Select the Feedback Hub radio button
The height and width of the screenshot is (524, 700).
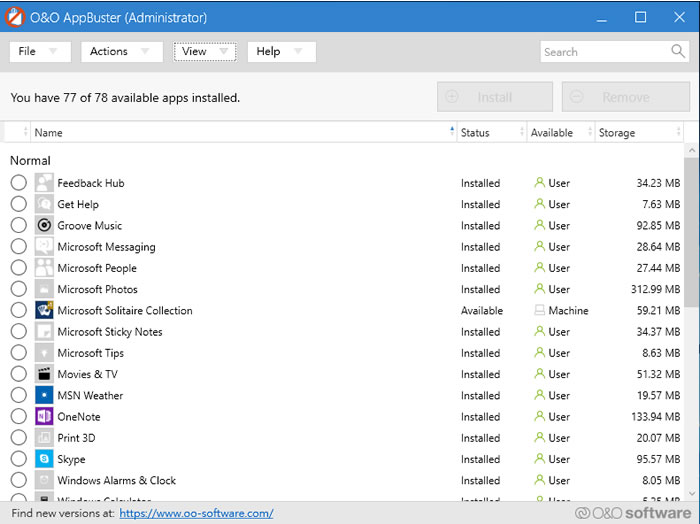pos(19,183)
